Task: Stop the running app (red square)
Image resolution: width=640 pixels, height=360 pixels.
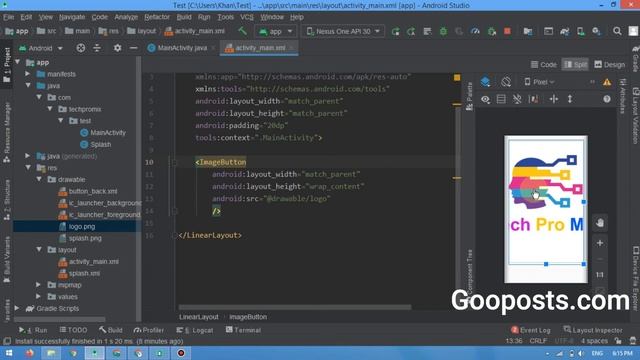Action: [x=507, y=31]
